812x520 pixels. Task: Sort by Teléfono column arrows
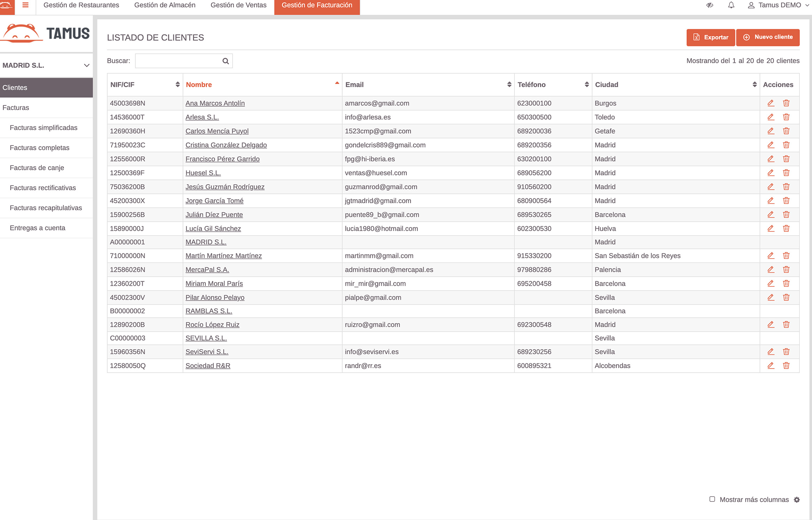[586, 85]
